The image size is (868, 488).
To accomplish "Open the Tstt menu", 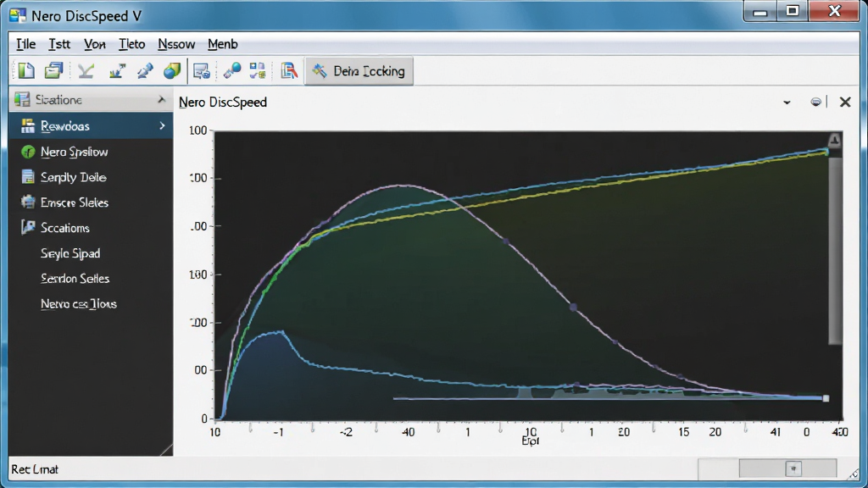I will click(59, 44).
